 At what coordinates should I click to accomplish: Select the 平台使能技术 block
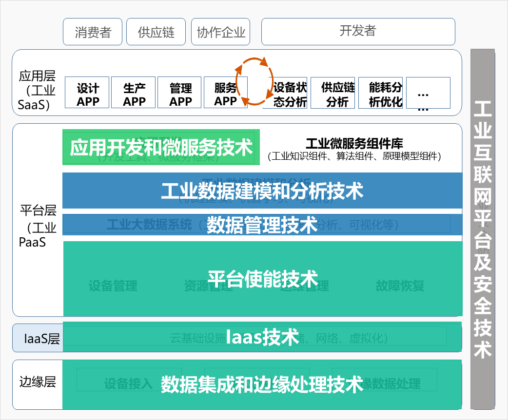262,279
